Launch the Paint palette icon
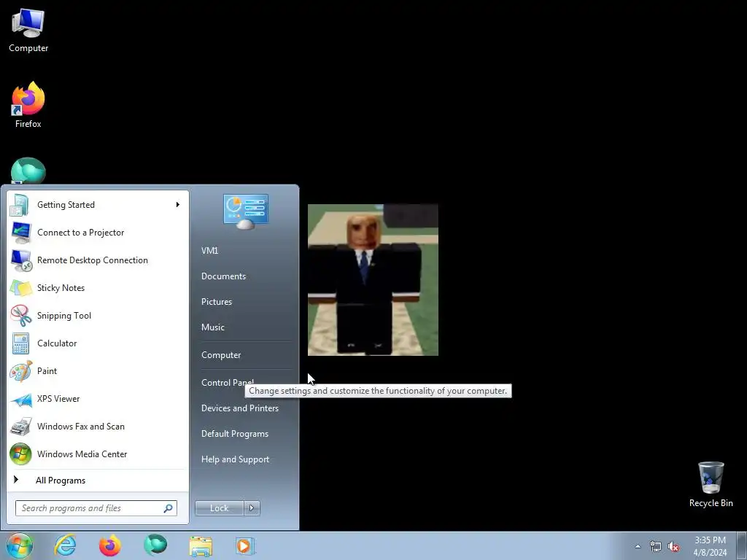Screen dimensions: 747x560 pos(20,371)
